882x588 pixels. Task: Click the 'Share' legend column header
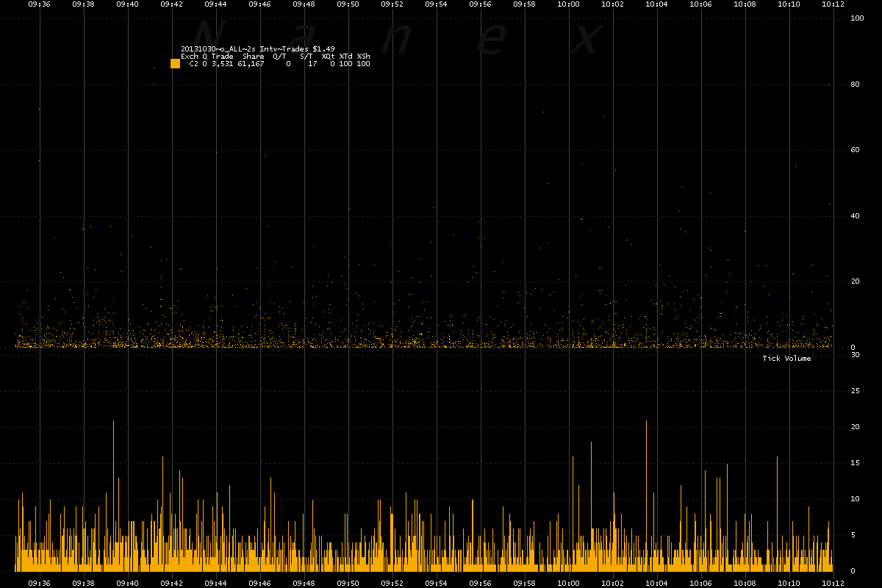click(x=254, y=57)
